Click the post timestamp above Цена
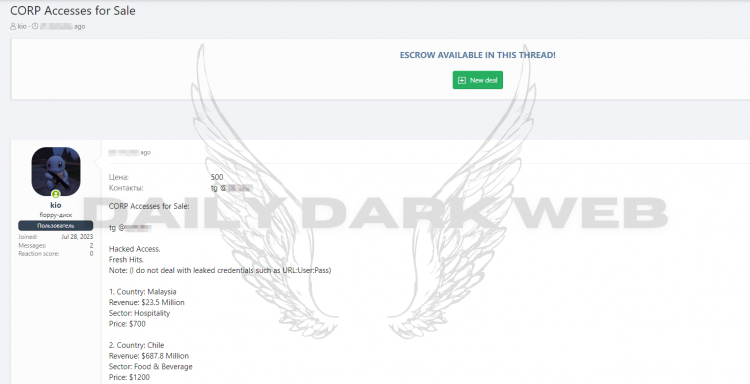750x384 pixels. [130, 153]
